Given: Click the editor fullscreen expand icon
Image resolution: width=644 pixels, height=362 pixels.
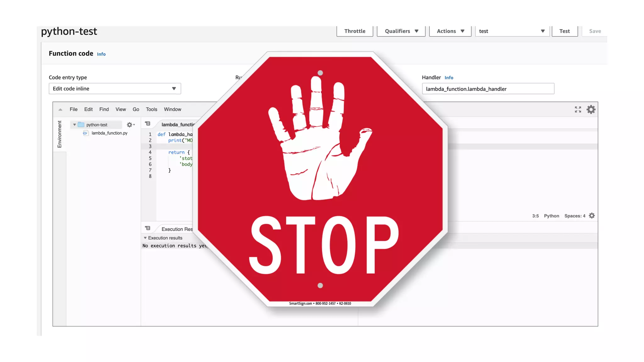Looking at the screenshot, I should pos(578,109).
